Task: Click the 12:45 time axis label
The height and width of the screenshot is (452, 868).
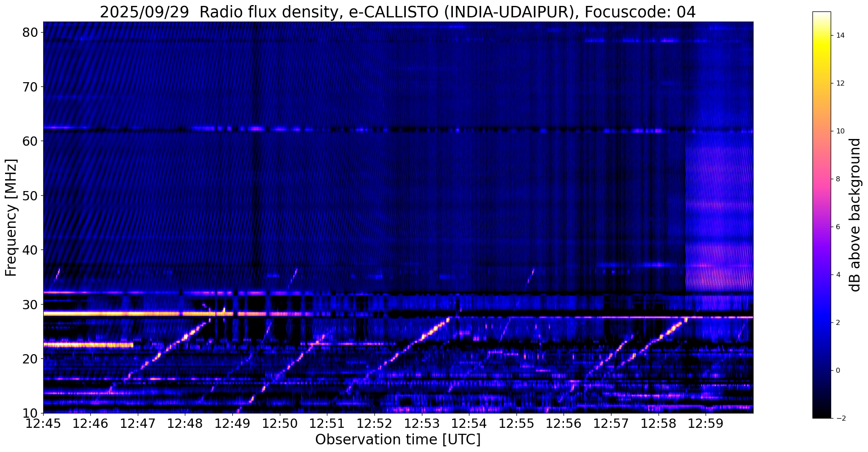Action: coord(43,424)
